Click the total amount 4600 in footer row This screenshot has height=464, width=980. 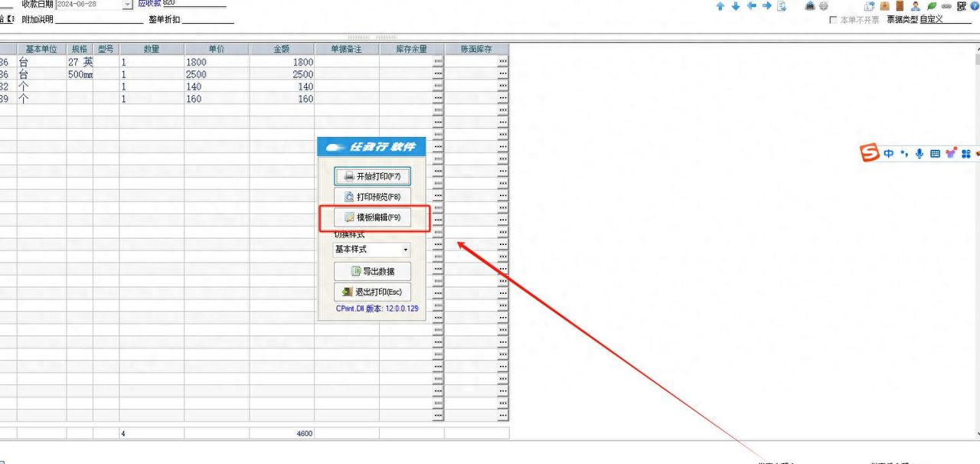pyautogui.click(x=282, y=433)
